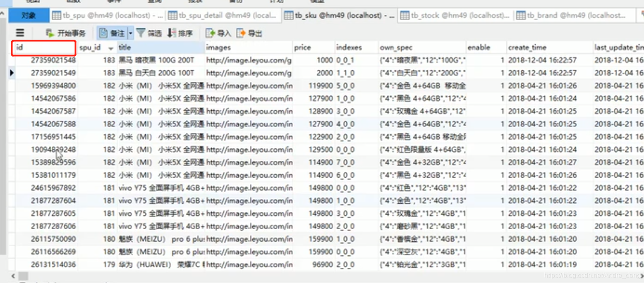Click the current-row arrow marker beside 27359021549
Viewport: 644px width, 283px height.
[12, 73]
